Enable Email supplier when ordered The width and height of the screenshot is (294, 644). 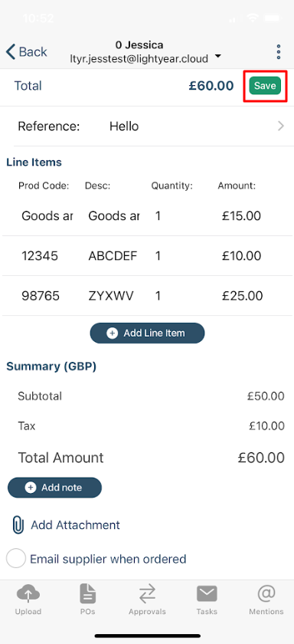pyautogui.click(x=16, y=559)
